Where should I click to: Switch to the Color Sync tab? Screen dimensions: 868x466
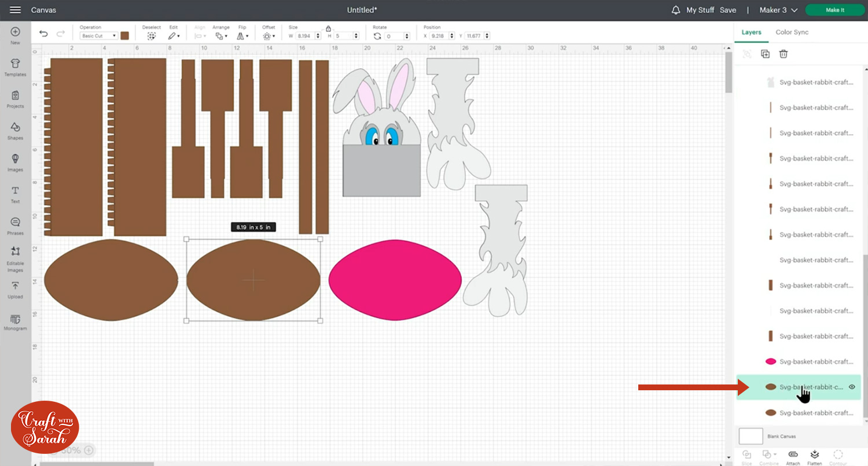792,32
